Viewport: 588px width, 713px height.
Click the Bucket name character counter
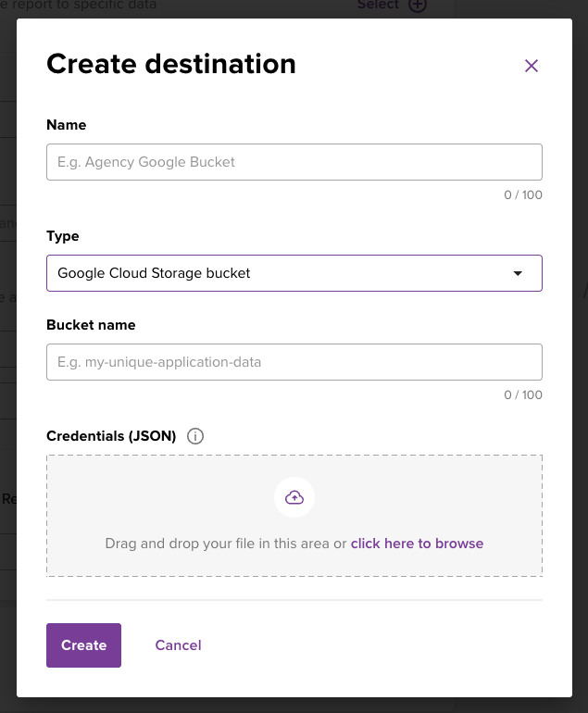point(523,395)
